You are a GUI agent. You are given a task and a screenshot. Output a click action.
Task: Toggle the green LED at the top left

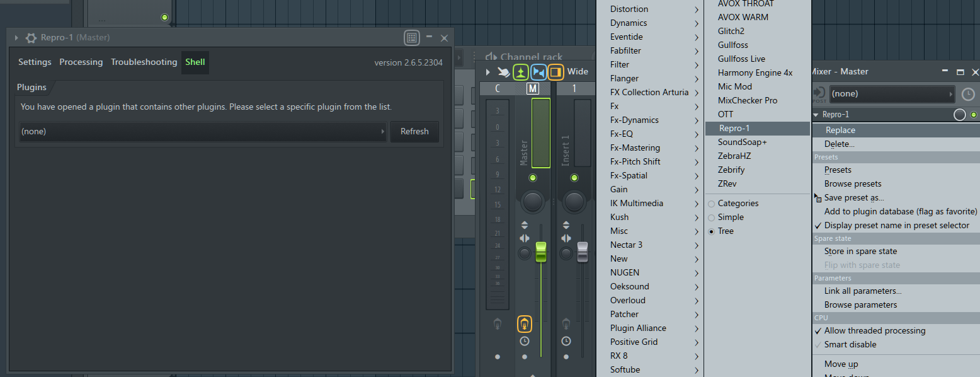pyautogui.click(x=165, y=17)
